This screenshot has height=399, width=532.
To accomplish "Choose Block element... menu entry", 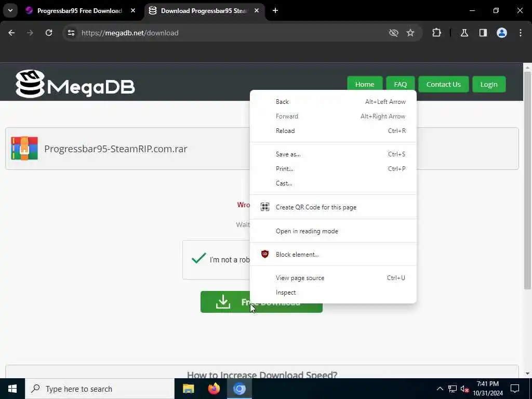I will coord(333,255).
